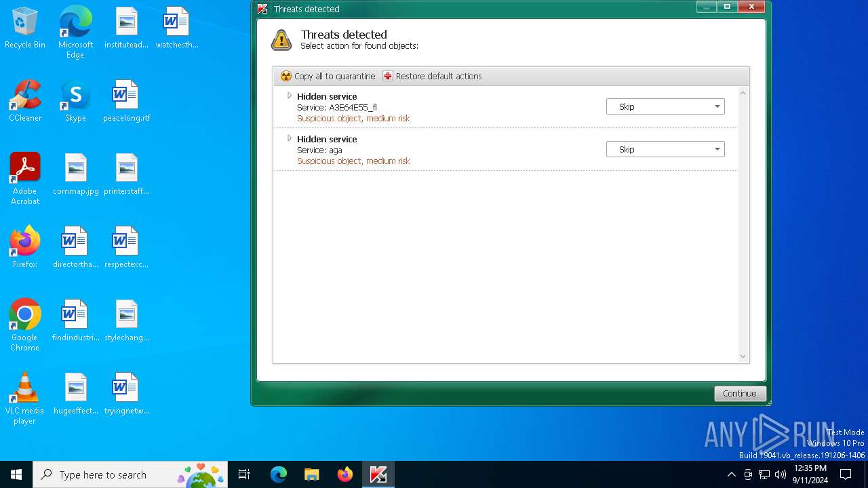
Task: Open CCleaner desktop shortcut
Action: [x=25, y=101]
